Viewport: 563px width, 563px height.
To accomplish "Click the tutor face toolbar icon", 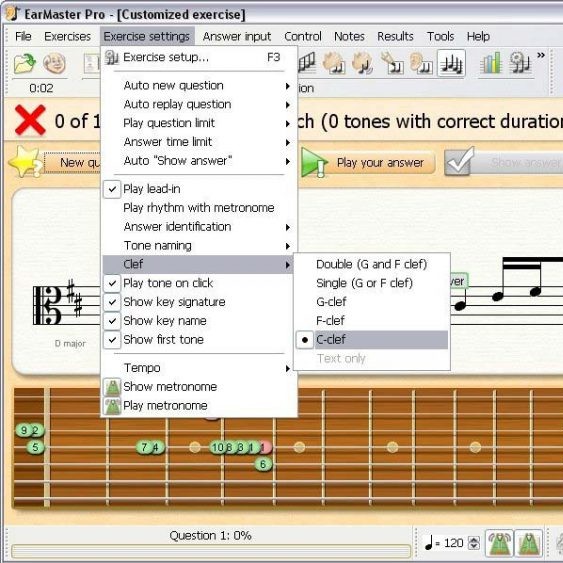I will 54,64.
